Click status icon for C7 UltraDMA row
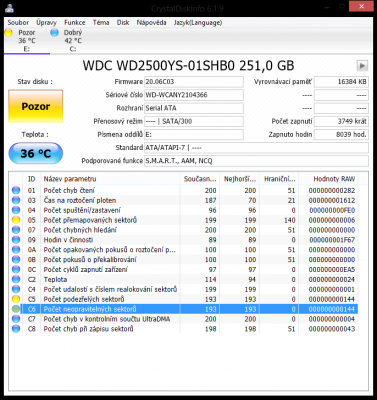 coord(16,319)
